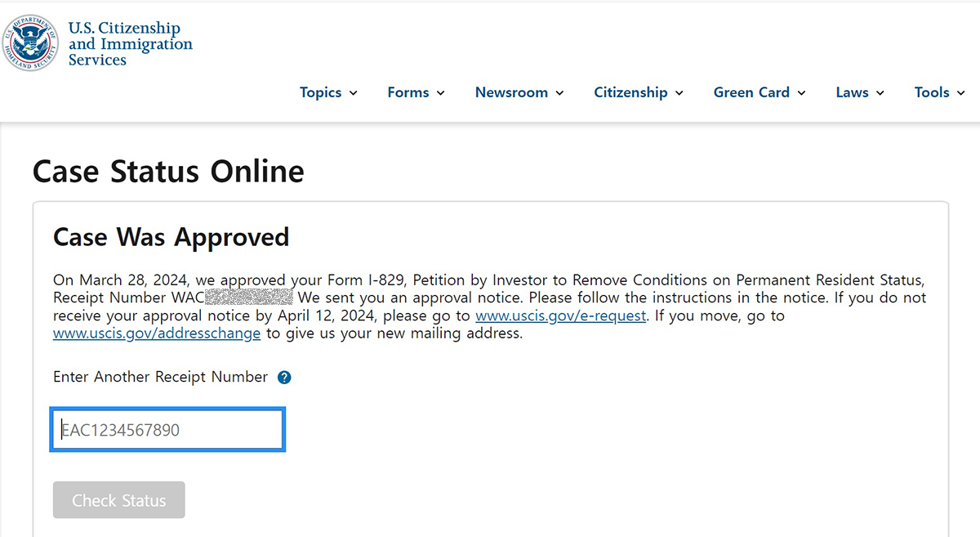This screenshot has height=537, width=980.
Task: Open the Forms menu
Action: tap(408, 92)
